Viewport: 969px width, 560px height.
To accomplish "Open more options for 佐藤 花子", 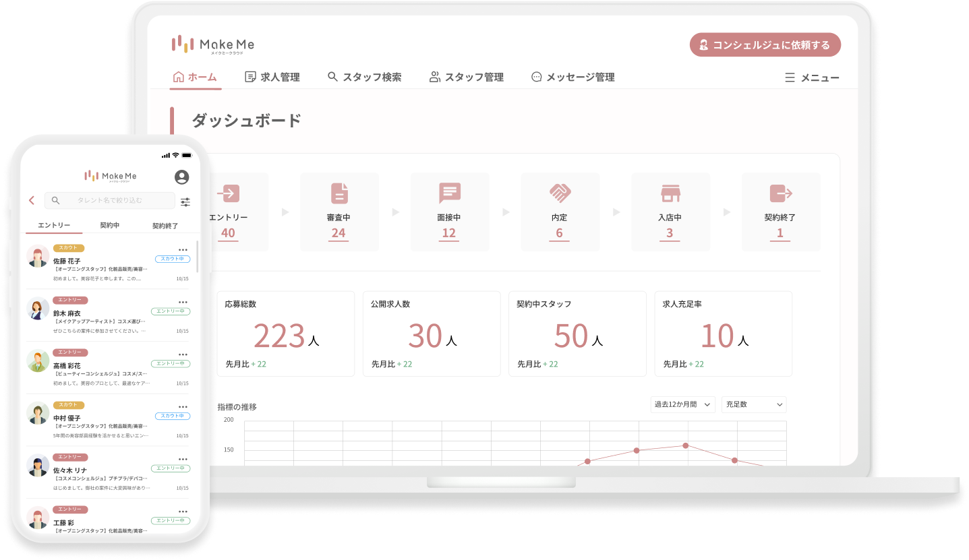I will (x=183, y=250).
